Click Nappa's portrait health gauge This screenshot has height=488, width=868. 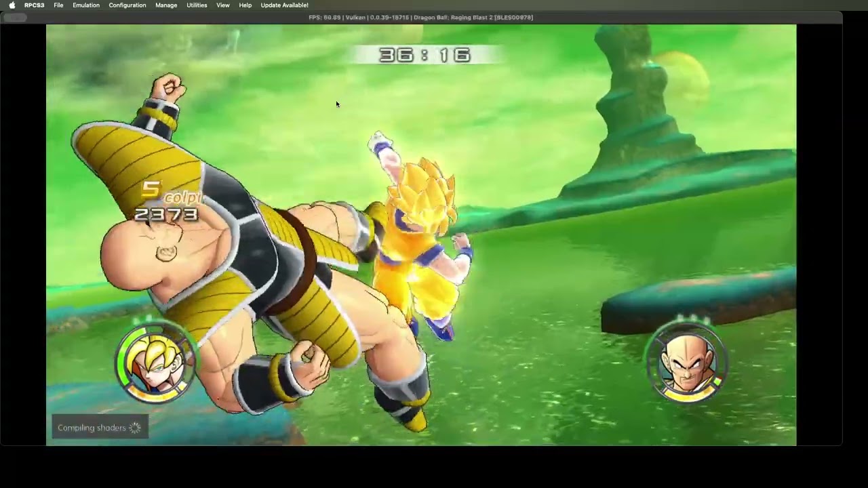[687, 363]
